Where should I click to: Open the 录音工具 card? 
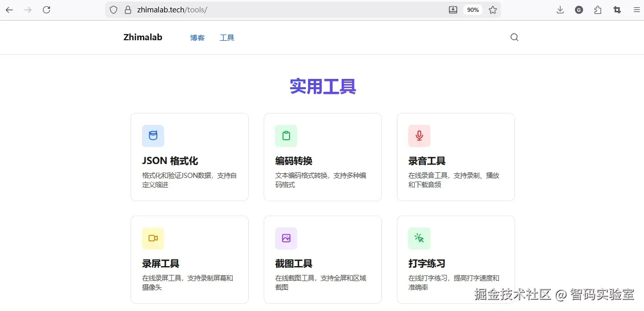(x=456, y=157)
